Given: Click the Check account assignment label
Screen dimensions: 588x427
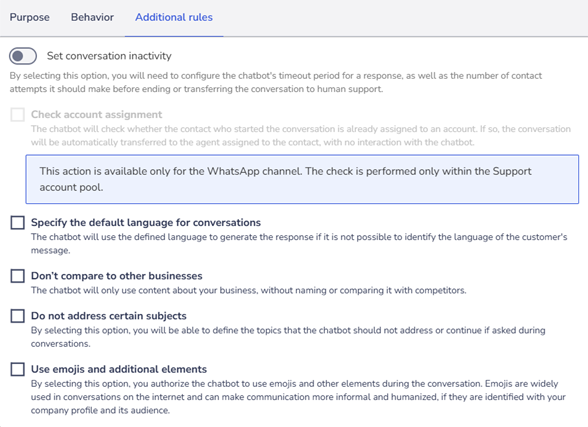Looking at the screenshot, I should point(96,114).
